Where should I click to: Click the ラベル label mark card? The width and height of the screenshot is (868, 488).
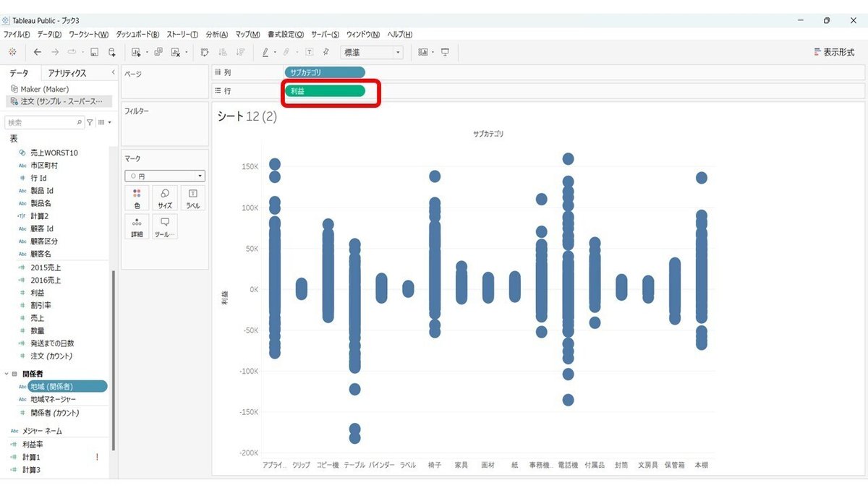[x=193, y=198]
